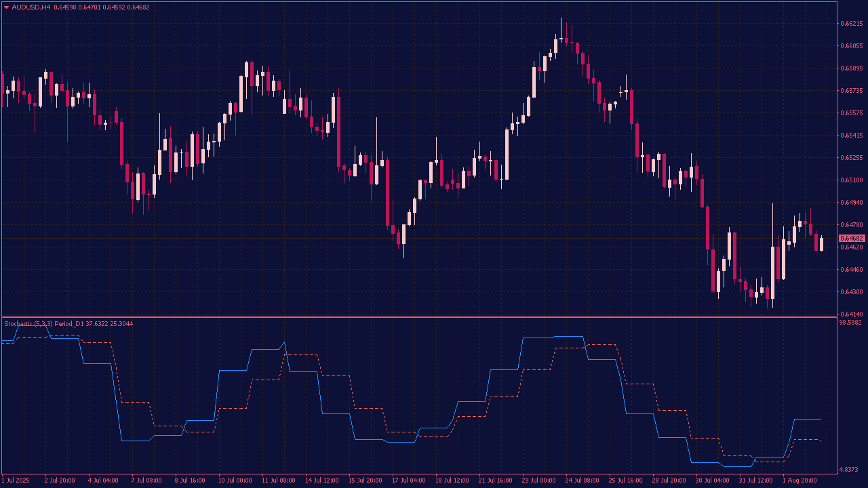The image size is (868, 488).
Task: Click the AUDUSD,H4 chart title text
Action: tap(31, 7)
